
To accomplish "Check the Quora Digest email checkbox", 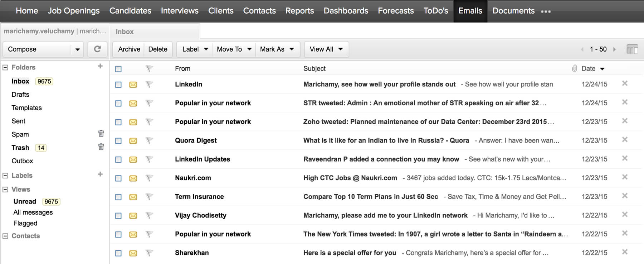I will [x=118, y=141].
